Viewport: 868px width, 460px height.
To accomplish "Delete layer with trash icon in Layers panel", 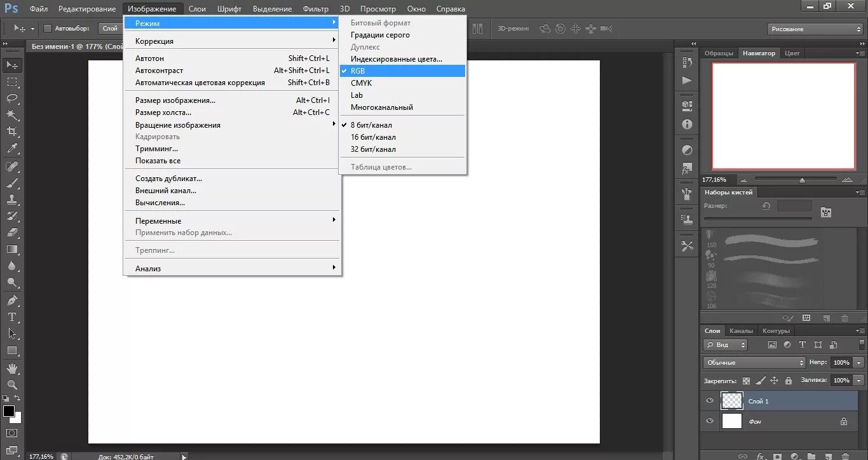I will 844,456.
